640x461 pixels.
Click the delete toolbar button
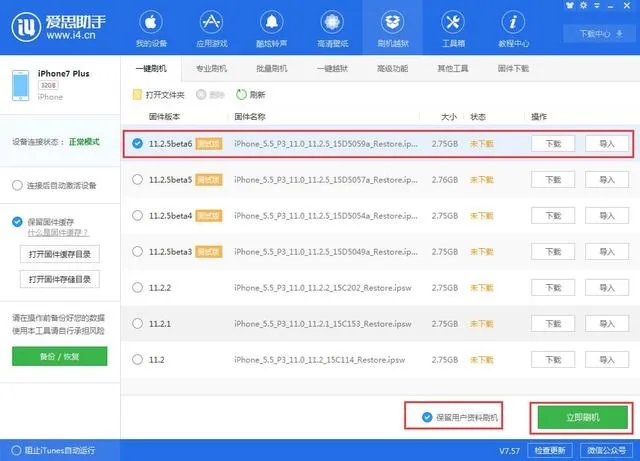coord(210,95)
